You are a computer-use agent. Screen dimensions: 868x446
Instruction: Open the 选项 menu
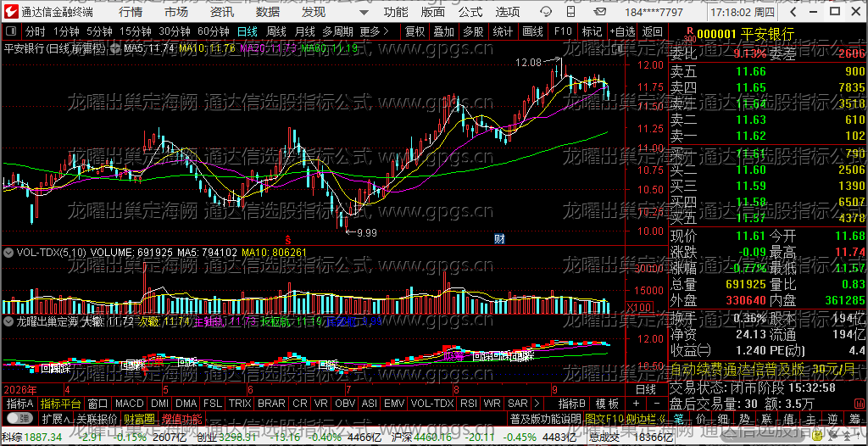(x=507, y=12)
